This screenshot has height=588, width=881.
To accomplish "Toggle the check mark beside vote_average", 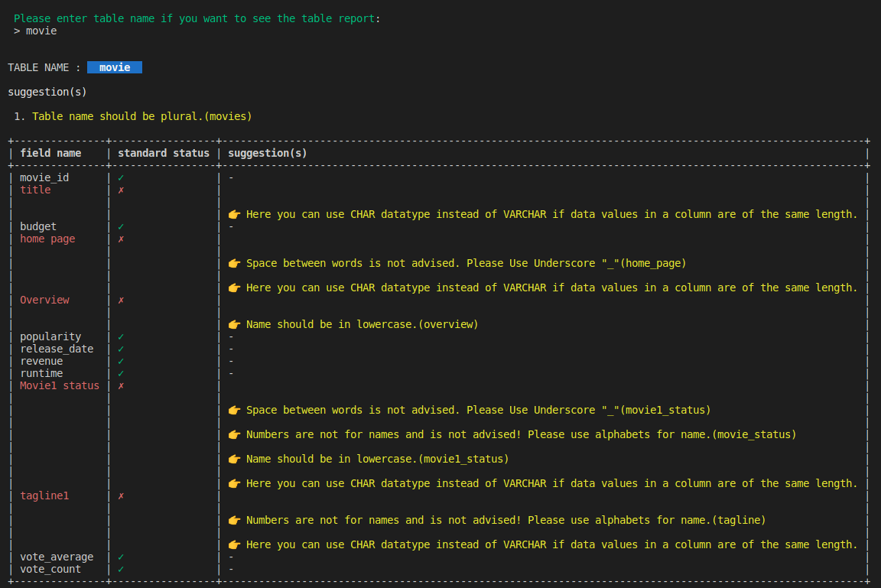I will coord(119,556).
